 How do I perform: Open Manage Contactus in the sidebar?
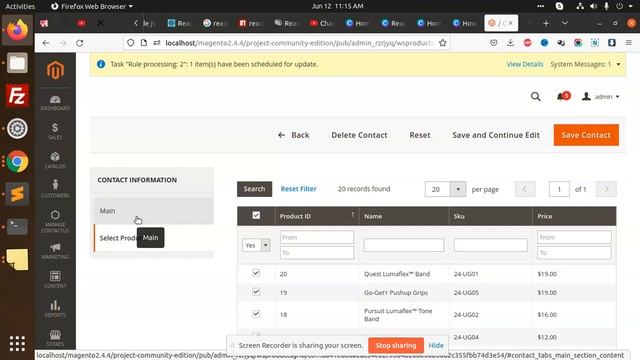[55, 221]
